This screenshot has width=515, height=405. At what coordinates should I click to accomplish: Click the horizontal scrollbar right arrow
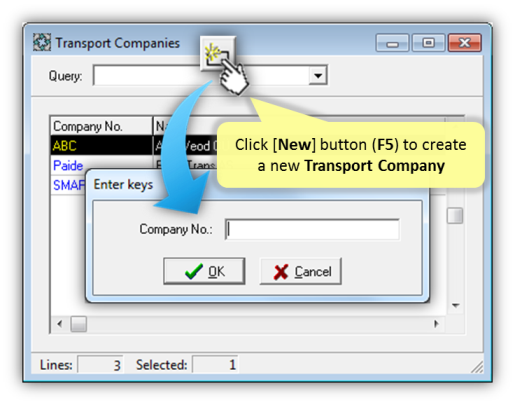coord(436,324)
